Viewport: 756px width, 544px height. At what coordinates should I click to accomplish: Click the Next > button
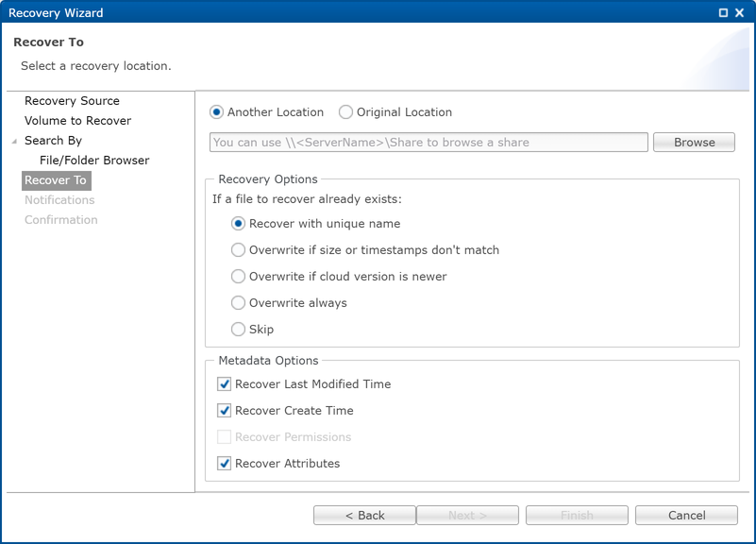coord(467,516)
